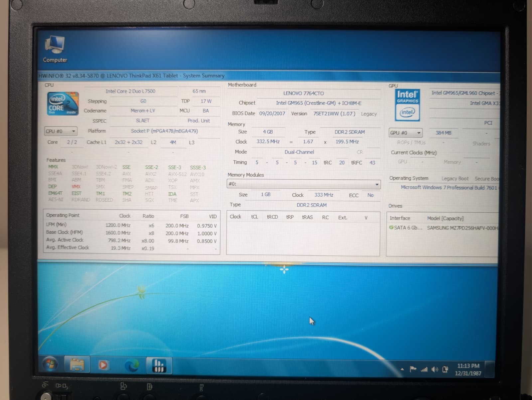Click the SSSE-3 feature flag

[198, 167]
